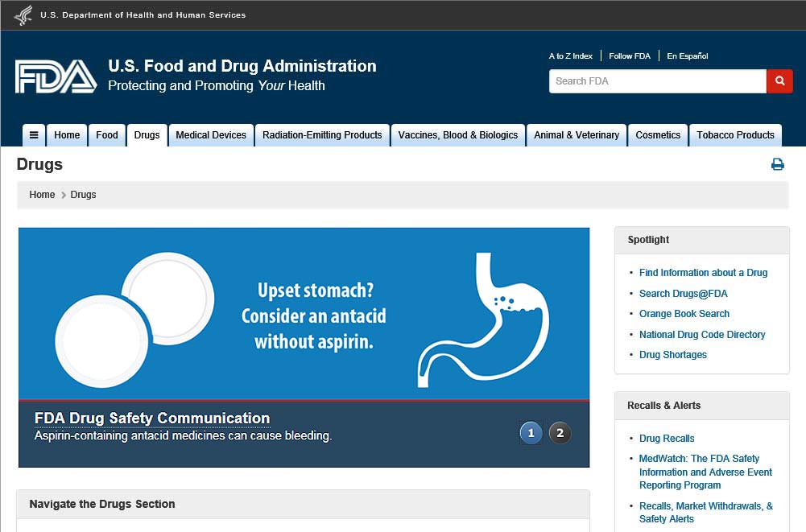This screenshot has height=532, width=806.
Task: Select the Food tab
Action: coord(107,135)
